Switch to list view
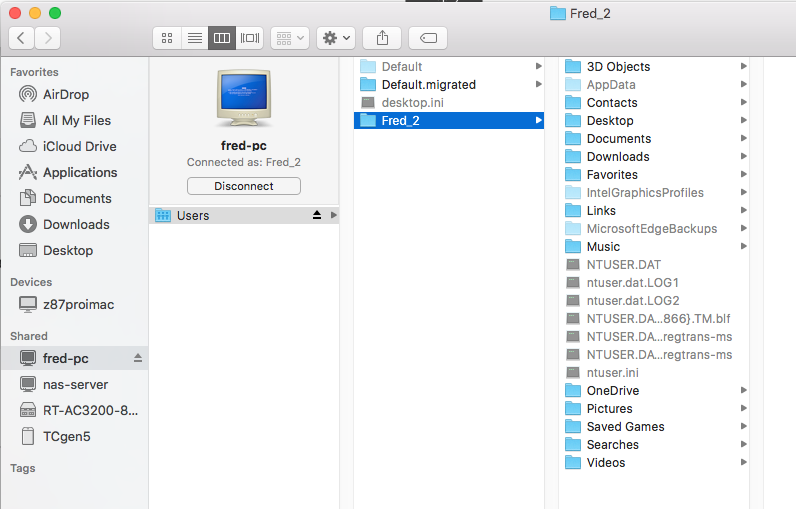Image resolution: width=796 pixels, height=509 pixels. coord(194,38)
